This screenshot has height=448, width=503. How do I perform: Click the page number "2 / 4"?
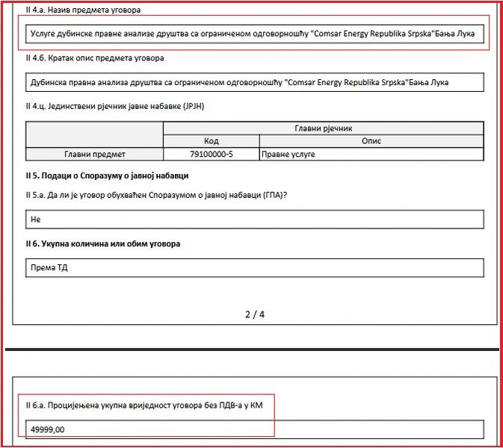(x=254, y=314)
